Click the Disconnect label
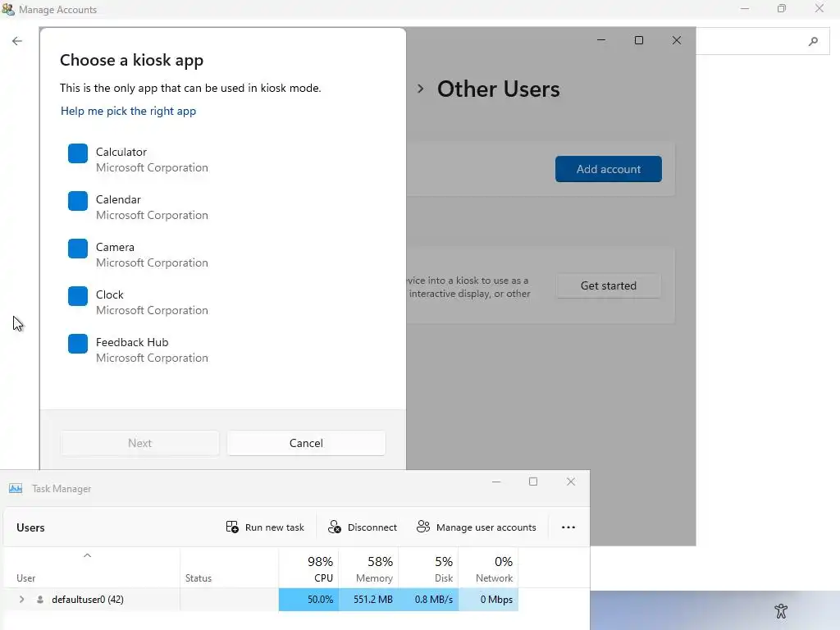Viewport: 840px width, 630px height. point(372,527)
